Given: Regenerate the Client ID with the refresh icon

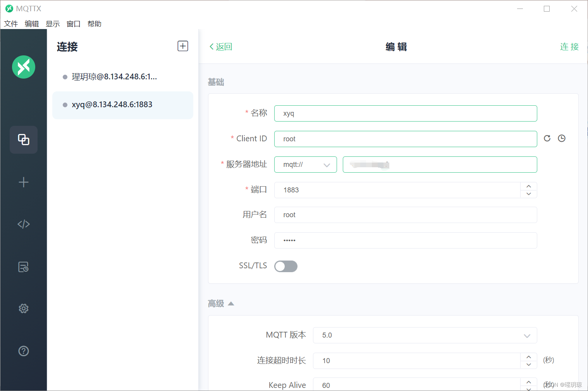Looking at the screenshot, I should [547, 138].
